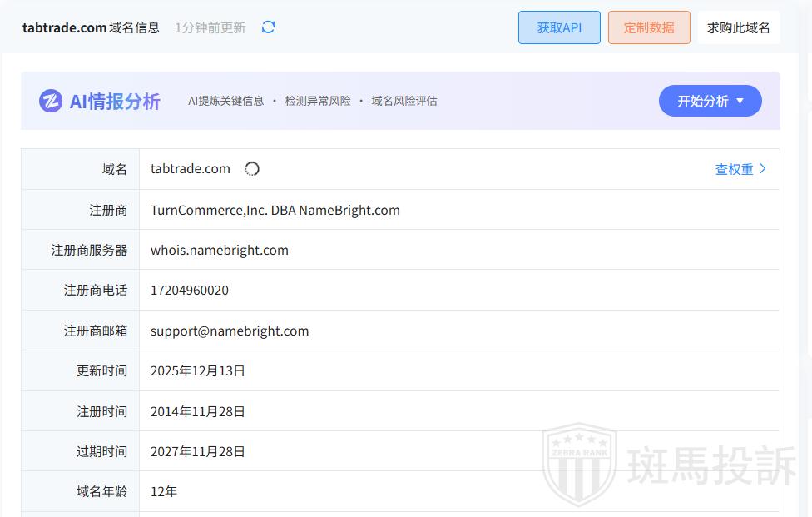Click the support@namebright.com email address
The width and height of the screenshot is (812, 517).
(230, 331)
